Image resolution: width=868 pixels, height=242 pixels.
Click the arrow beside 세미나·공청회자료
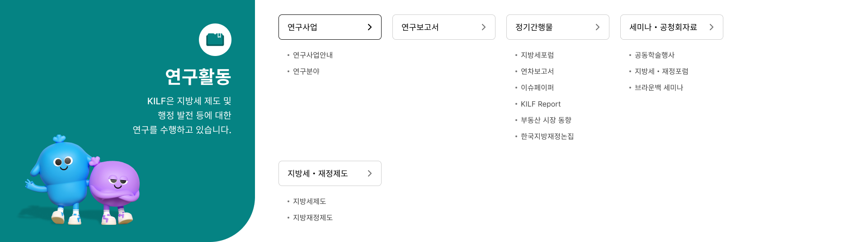pyautogui.click(x=711, y=27)
